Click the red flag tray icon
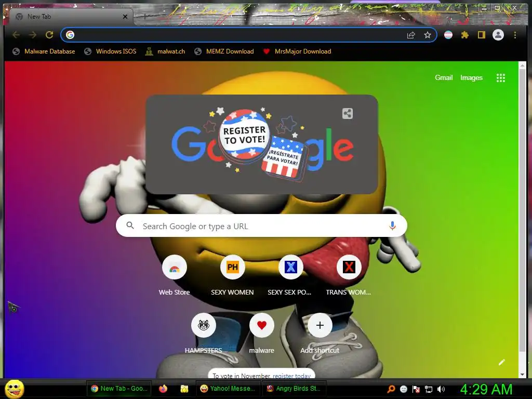 [416, 389]
